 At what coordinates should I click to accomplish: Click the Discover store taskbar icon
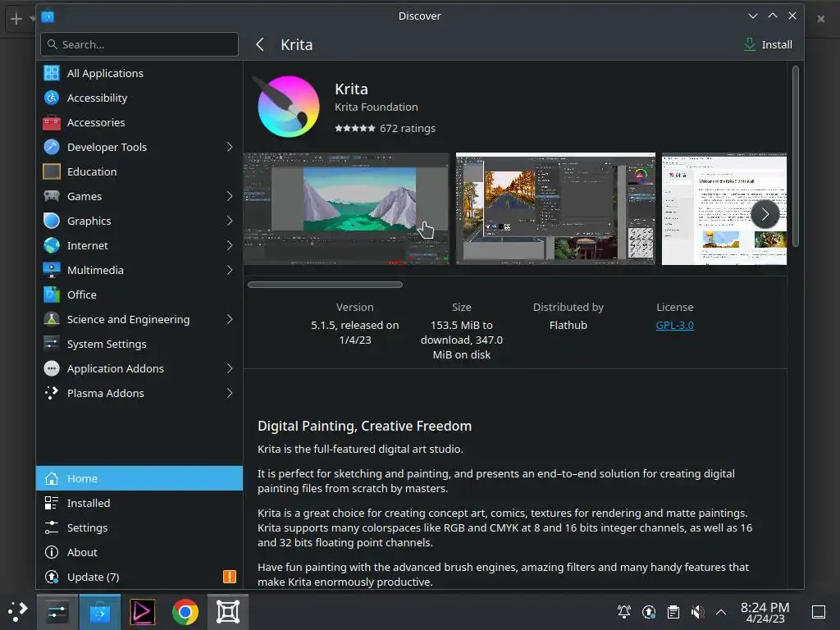99,612
